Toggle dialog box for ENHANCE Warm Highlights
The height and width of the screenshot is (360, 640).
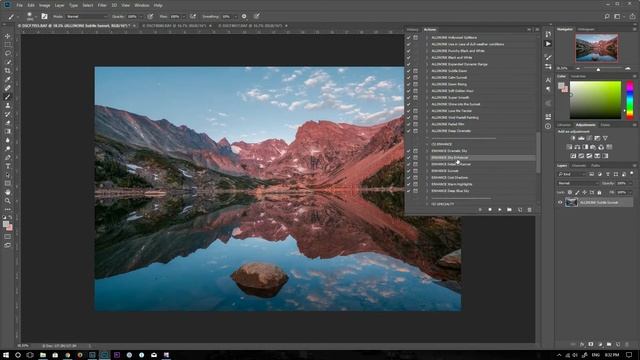click(x=416, y=184)
